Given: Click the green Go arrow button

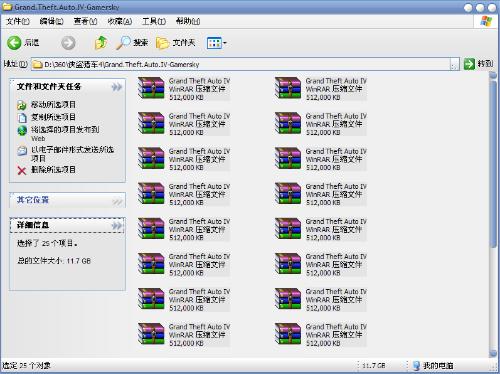Looking at the screenshot, I should click(x=469, y=64).
